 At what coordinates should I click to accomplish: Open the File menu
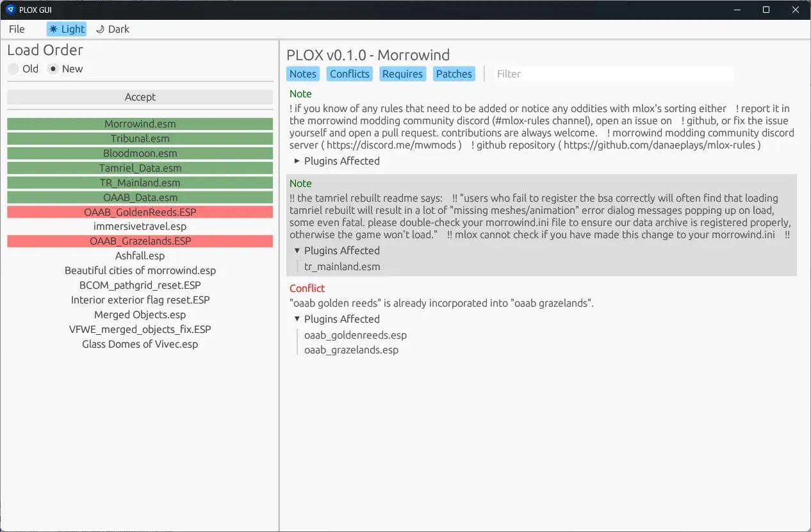pyautogui.click(x=17, y=29)
